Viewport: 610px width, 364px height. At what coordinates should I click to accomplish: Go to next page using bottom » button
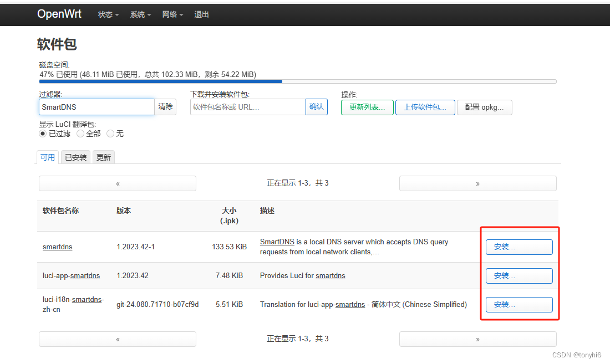477,339
